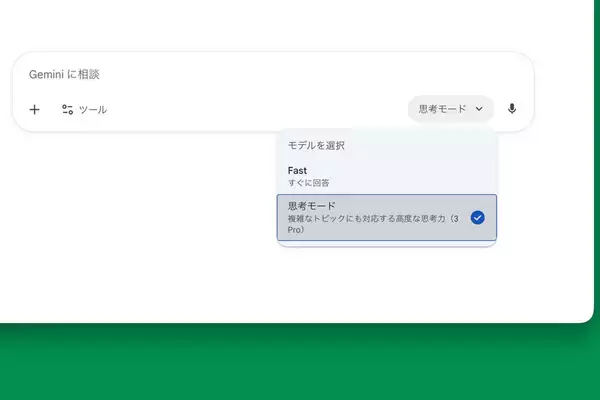Select the Fast model option
This screenshot has height=400, width=600.
386,176
